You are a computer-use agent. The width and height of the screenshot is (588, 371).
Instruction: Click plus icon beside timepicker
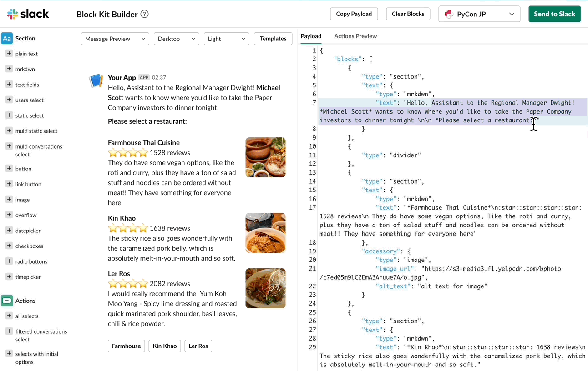click(9, 277)
